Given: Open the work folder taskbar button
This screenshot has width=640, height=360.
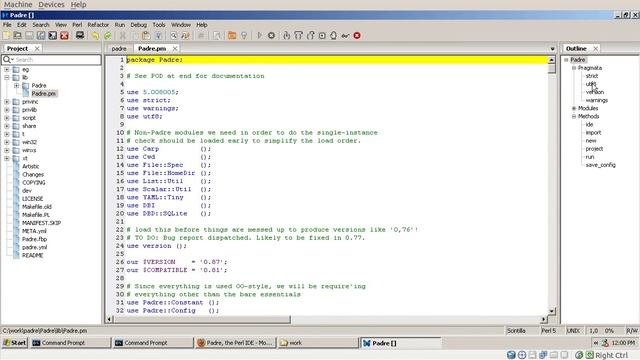Looking at the screenshot, I should (x=318, y=343).
